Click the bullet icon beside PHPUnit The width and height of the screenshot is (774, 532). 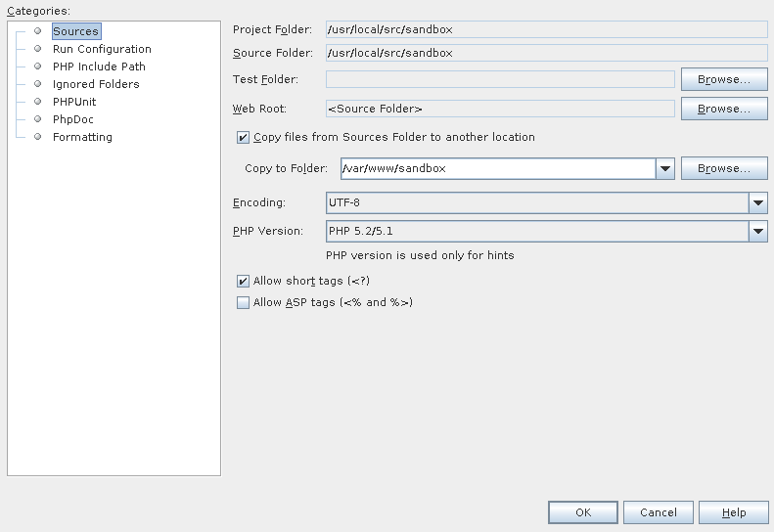point(37,101)
